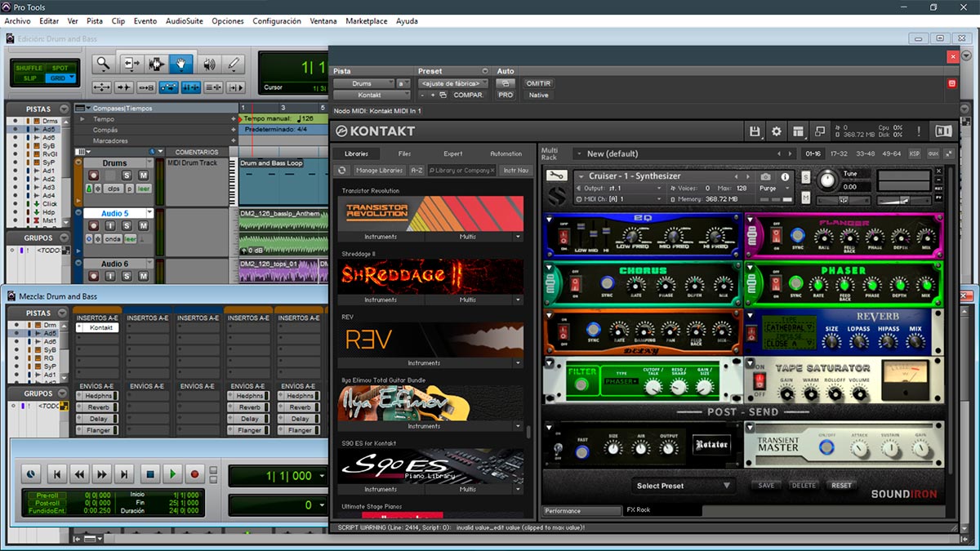The width and height of the screenshot is (980, 551).
Task: Click the Native Instruments logo button
Action: click(943, 131)
